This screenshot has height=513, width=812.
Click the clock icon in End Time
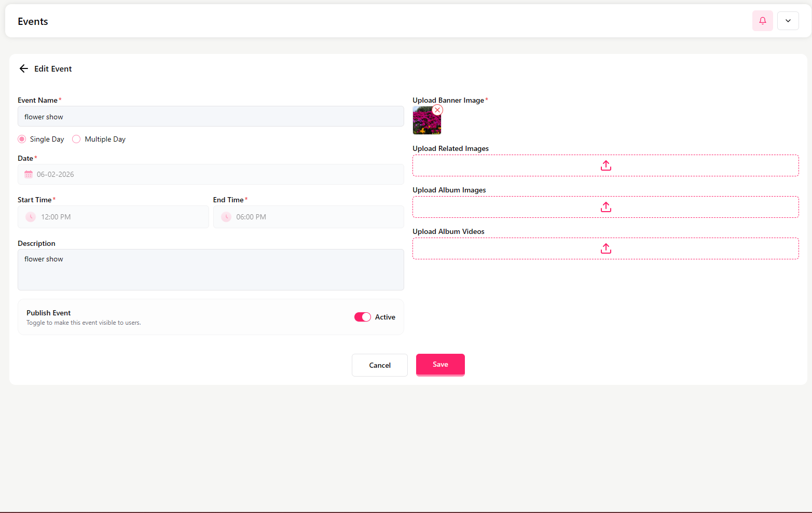[226, 217]
